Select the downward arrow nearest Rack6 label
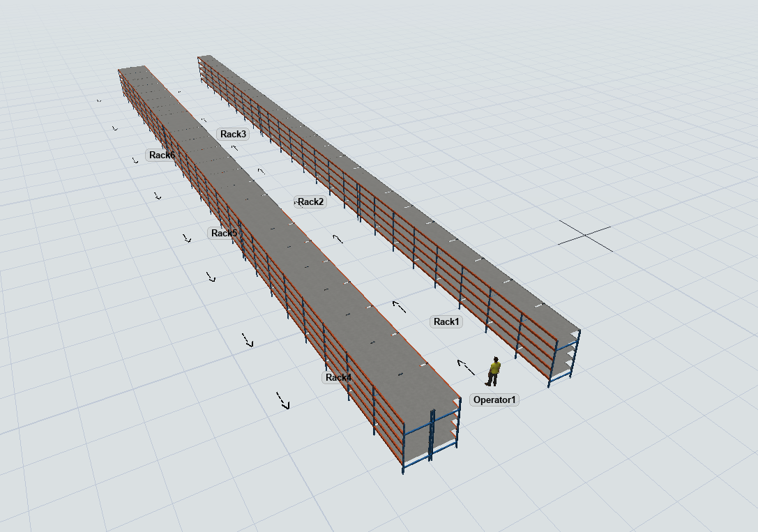This screenshot has width=758, height=532. pyautogui.click(x=135, y=160)
